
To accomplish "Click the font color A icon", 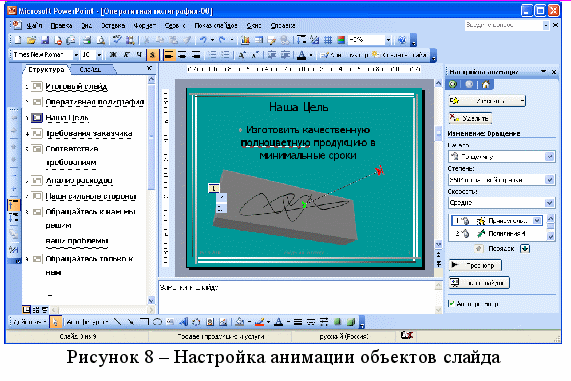I will pyautogui.click(x=301, y=55).
